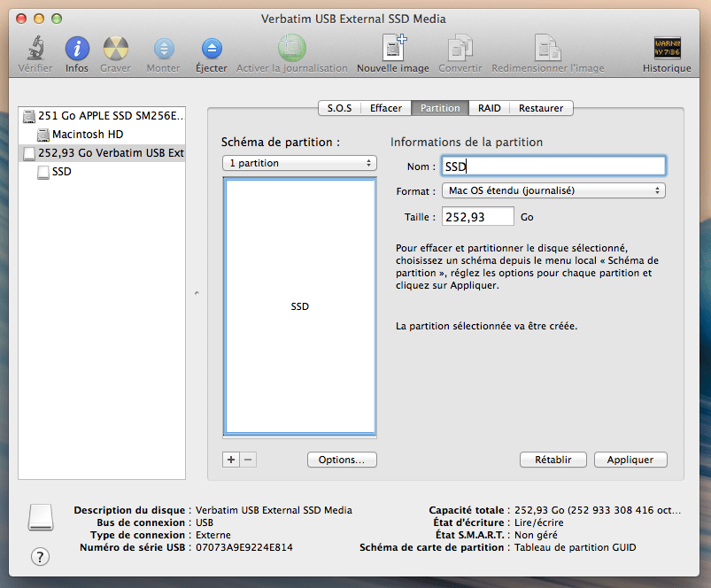Click the Activer la journalisation icon
This screenshot has width=711, height=588.
[x=291, y=48]
